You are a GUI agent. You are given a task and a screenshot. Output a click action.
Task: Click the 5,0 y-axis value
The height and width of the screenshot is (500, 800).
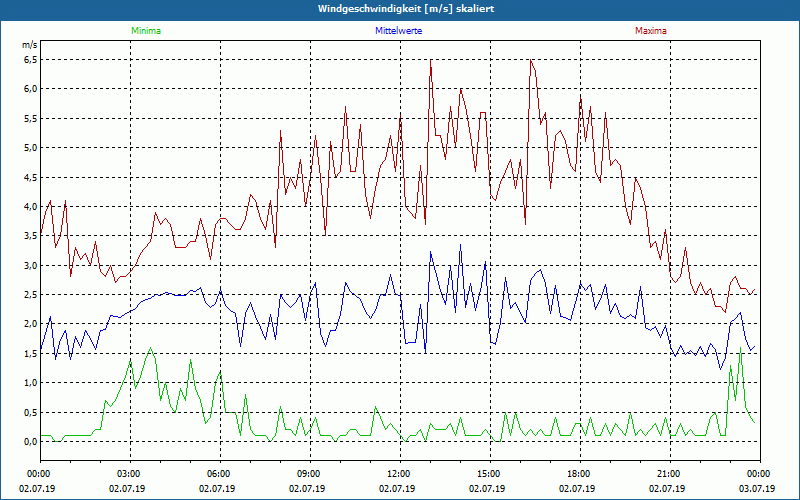click(x=31, y=148)
